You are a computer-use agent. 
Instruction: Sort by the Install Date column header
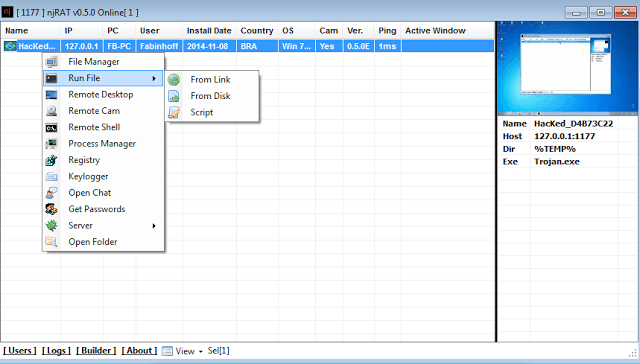pos(209,31)
